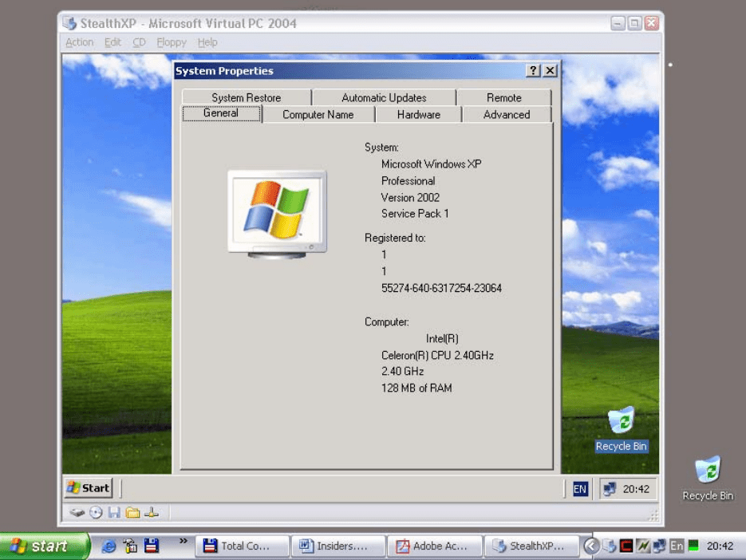Select the guest desktop Recycle Bin icon
The image size is (746, 560).
(x=621, y=428)
